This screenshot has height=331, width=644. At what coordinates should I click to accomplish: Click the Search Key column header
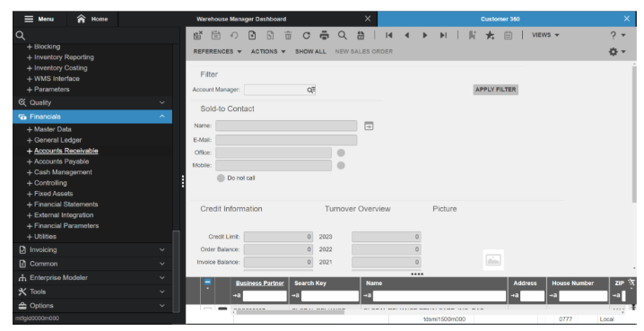(x=310, y=283)
